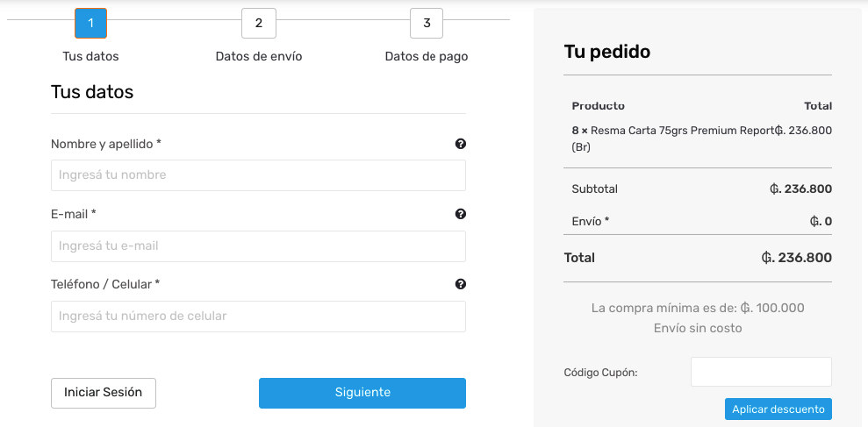Viewport: 868px width, 427px height.
Task: Click the help icon beside Nombre y apellido
Action: [x=461, y=144]
